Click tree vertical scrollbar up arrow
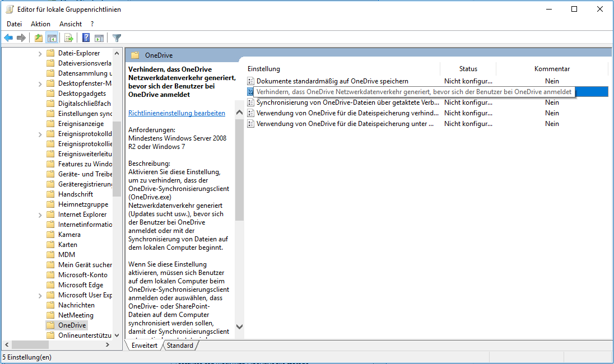This screenshot has width=614, height=364. pyautogui.click(x=117, y=53)
